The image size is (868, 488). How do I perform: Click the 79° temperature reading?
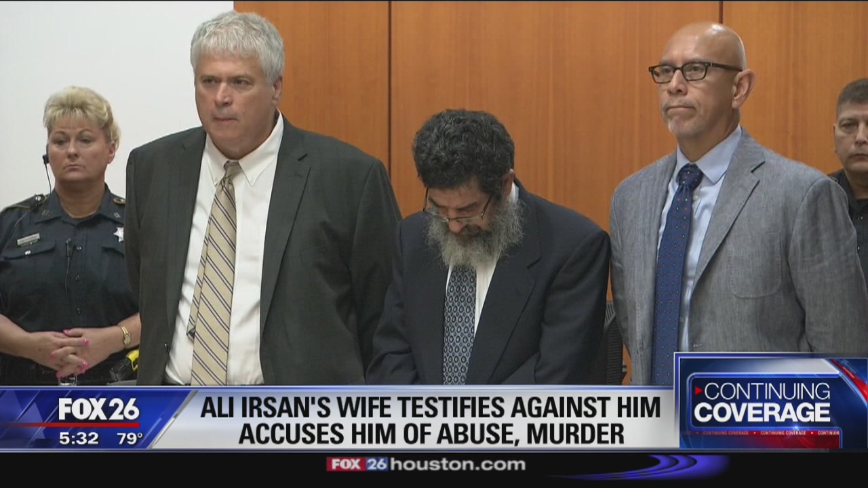tap(130, 439)
